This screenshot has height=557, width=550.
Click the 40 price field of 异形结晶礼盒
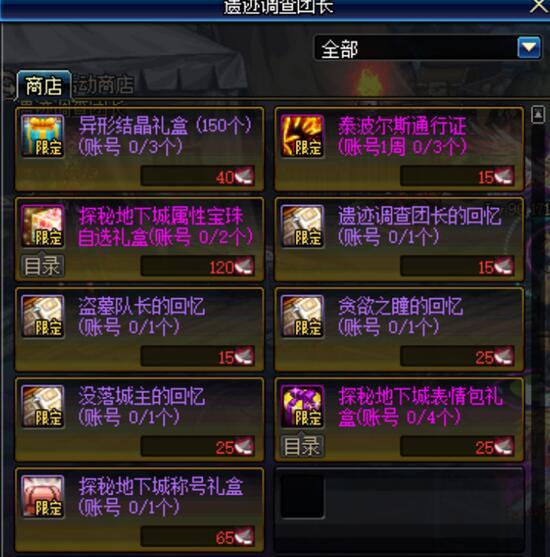pyautogui.click(x=198, y=176)
